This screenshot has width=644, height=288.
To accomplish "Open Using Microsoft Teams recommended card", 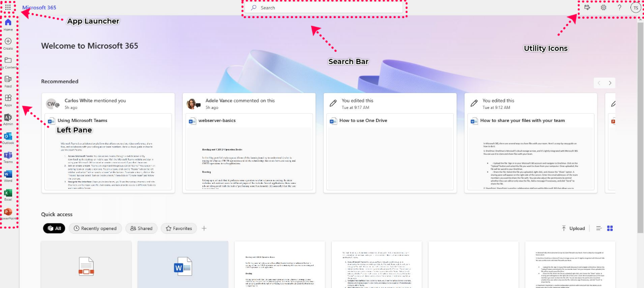I will pyautogui.click(x=108, y=143).
